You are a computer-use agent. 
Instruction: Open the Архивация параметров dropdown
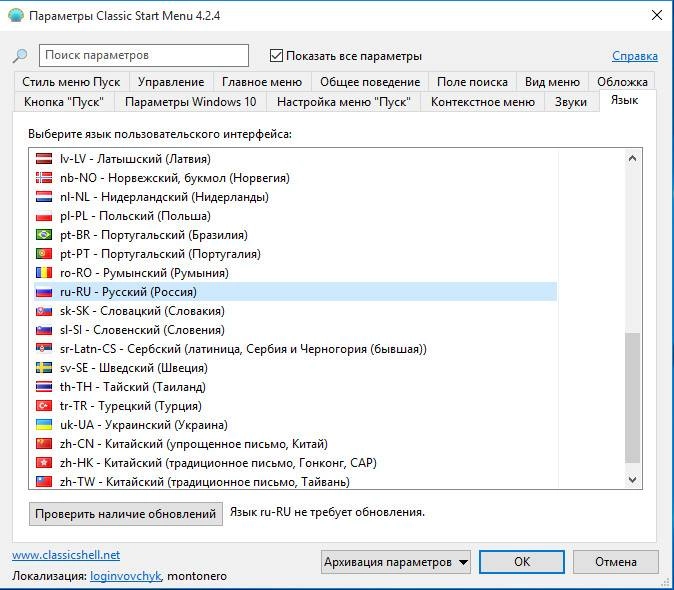[395, 562]
